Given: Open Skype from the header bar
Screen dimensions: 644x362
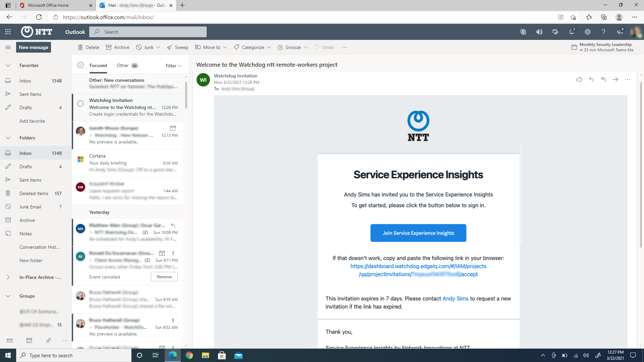Looking at the screenshot, I should pyautogui.click(x=523, y=32).
